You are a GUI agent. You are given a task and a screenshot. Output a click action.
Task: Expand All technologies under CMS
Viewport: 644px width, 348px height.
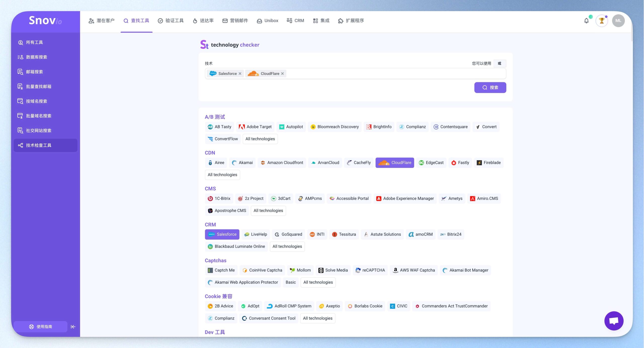[x=268, y=211]
